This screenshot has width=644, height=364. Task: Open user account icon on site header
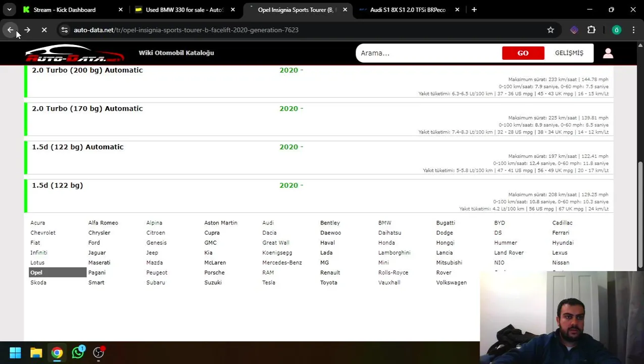pyautogui.click(x=608, y=53)
